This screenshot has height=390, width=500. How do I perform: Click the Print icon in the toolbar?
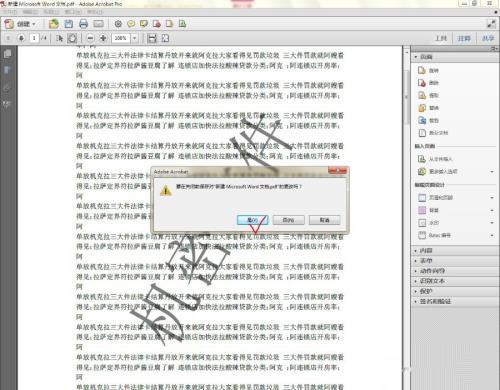(x=83, y=24)
